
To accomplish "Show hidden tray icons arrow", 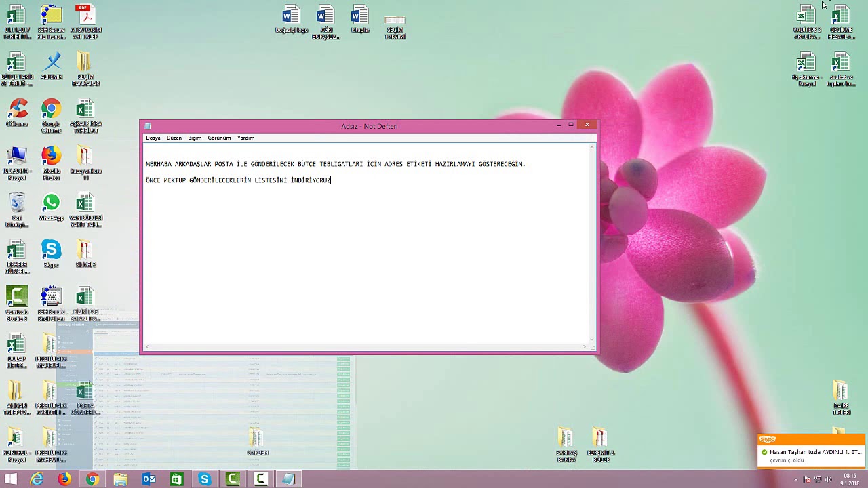I will click(x=796, y=479).
